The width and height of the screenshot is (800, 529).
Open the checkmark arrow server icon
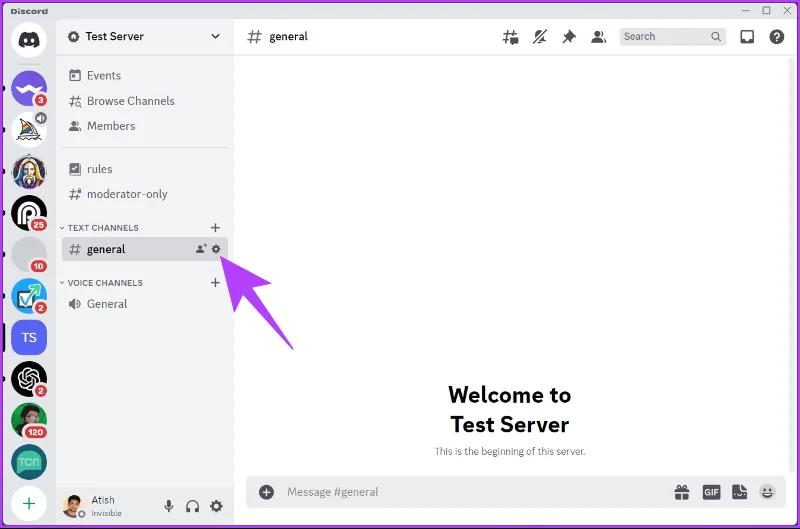29,296
